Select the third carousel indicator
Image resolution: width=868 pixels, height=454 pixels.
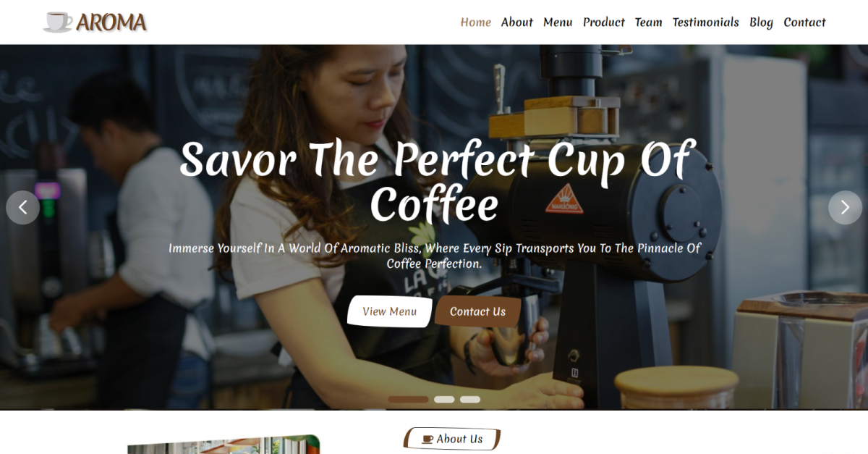coord(470,399)
